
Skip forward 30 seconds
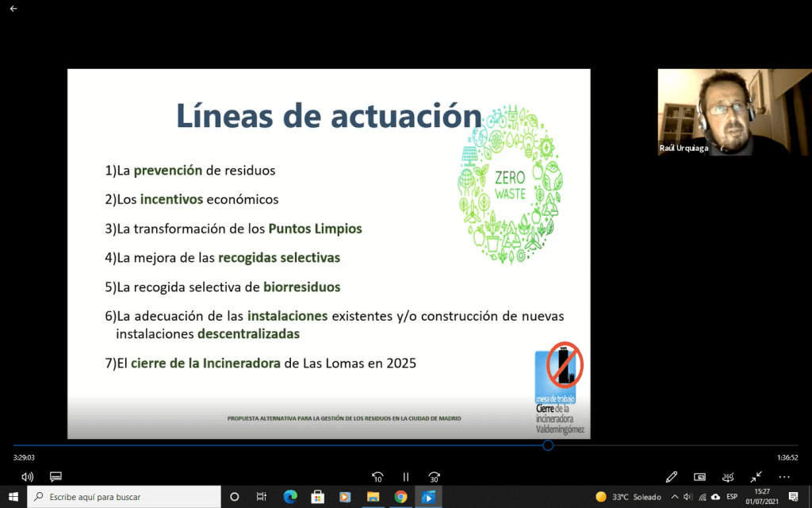point(434,477)
